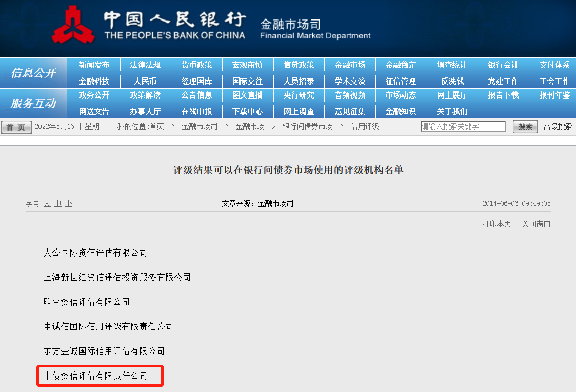Go to 货币政策 section
Image resolution: width=576 pixels, height=392 pixels.
196,65
